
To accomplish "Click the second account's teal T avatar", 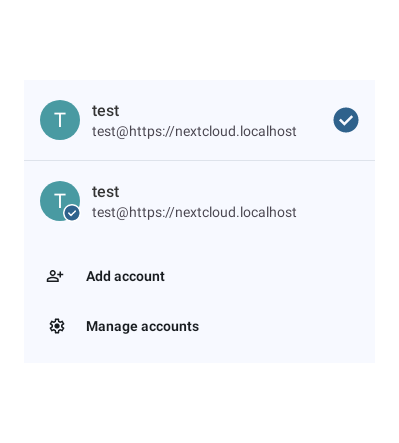I will click(60, 201).
